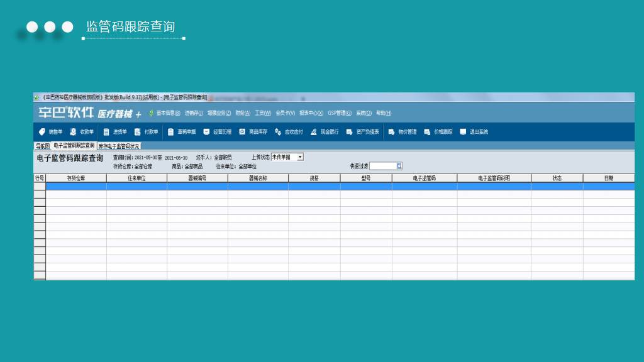644x362 pixels.
Task: Open the 物价管理 price management icon
Action: pyautogui.click(x=391, y=132)
